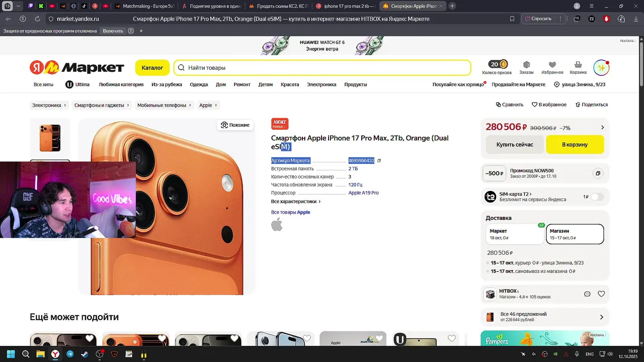This screenshot has width=644, height=362.
Task: Change delivery address улица Зинина, 9/23
Action: pyautogui.click(x=580, y=84)
